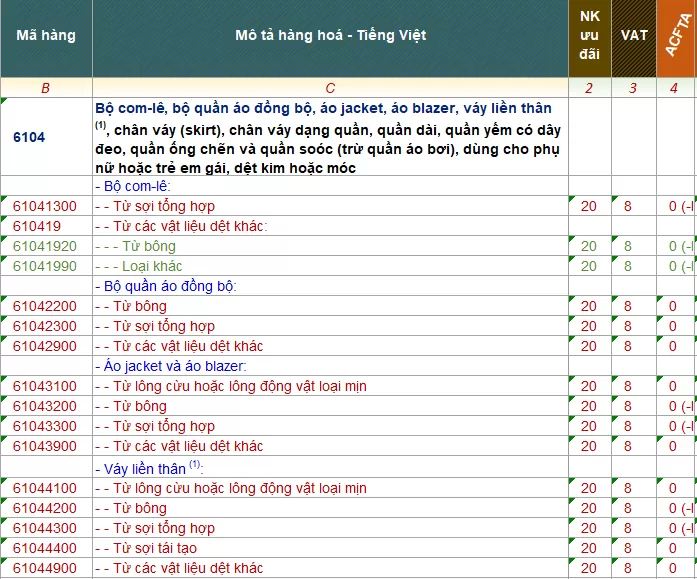Click code 61043300
This screenshot has height=579, width=697.
44,426
